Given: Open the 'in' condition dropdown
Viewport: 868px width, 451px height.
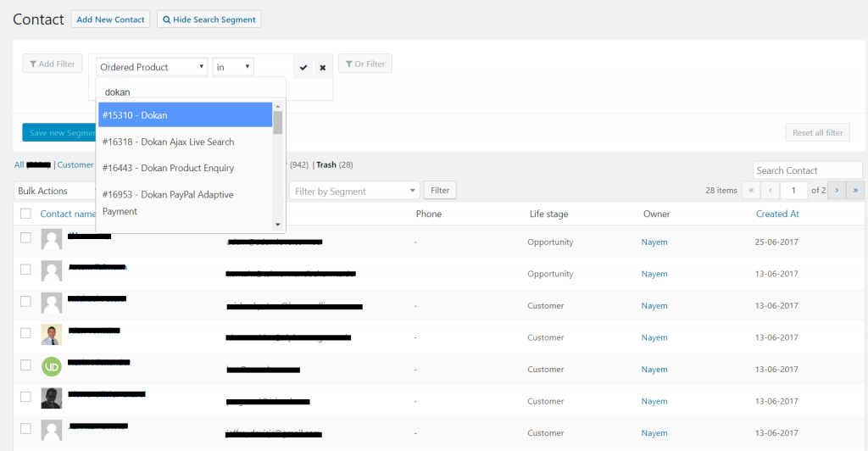Looking at the screenshot, I should tap(232, 67).
